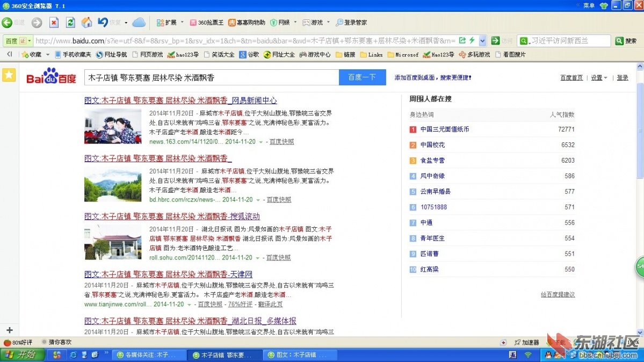
Task: Stop page loading with red X icon
Action: [54, 23]
